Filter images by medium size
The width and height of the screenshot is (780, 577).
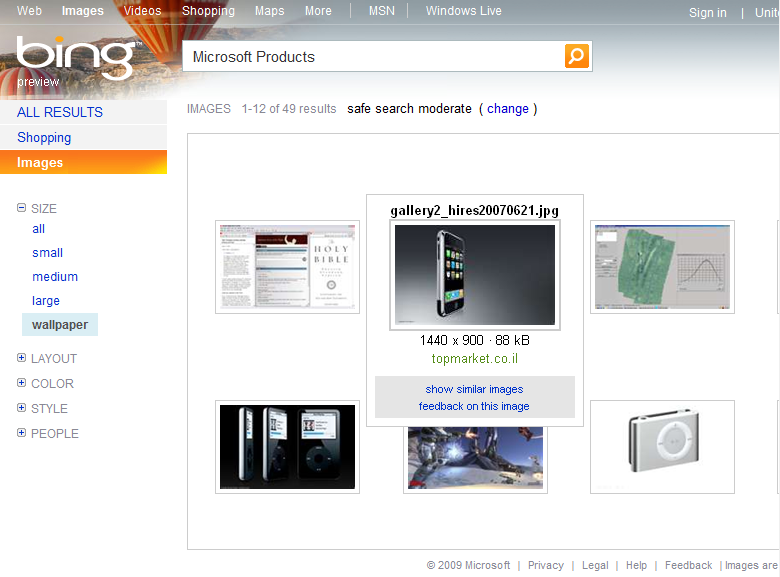(55, 277)
